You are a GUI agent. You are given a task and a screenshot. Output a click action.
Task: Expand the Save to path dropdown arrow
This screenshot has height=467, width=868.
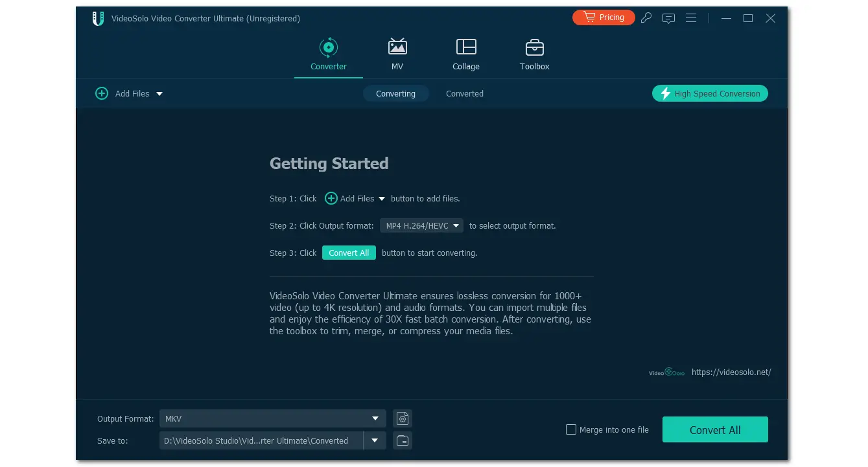375,440
